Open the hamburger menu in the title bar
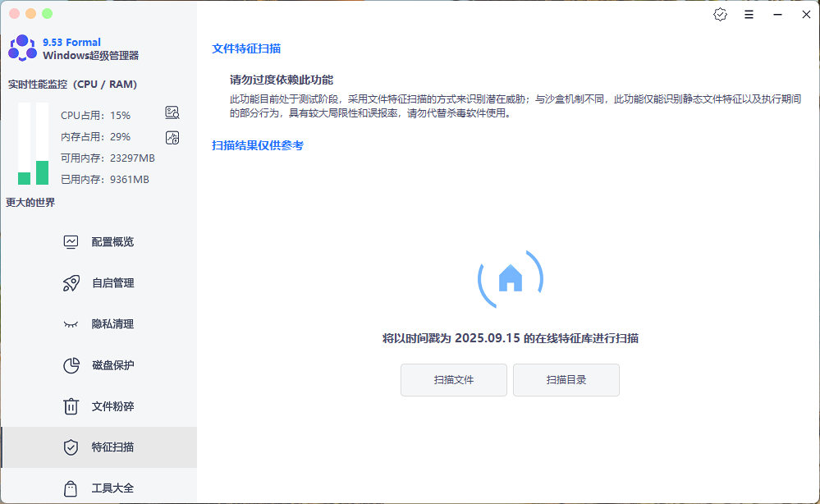This screenshot has width=820, height=504. (749, 14)
